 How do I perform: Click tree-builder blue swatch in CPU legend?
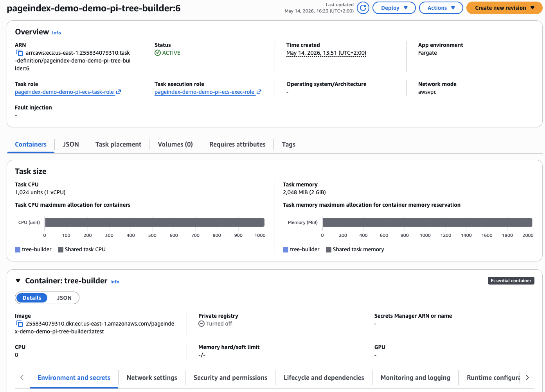[x=18, y=250]
